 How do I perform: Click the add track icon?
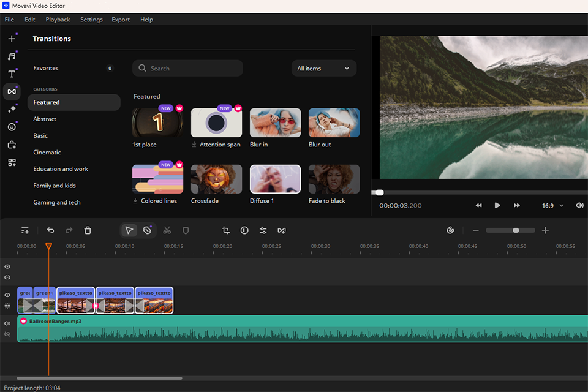[x=25, y=230]
